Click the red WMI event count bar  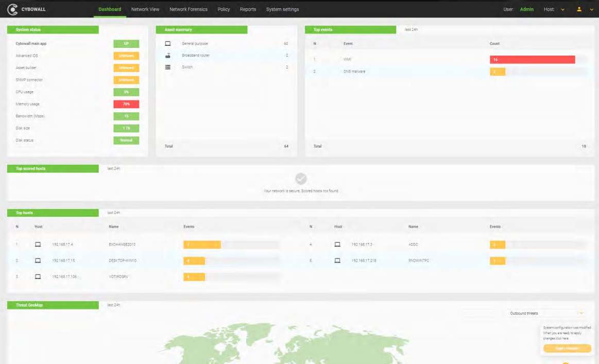tap(532, 60)
